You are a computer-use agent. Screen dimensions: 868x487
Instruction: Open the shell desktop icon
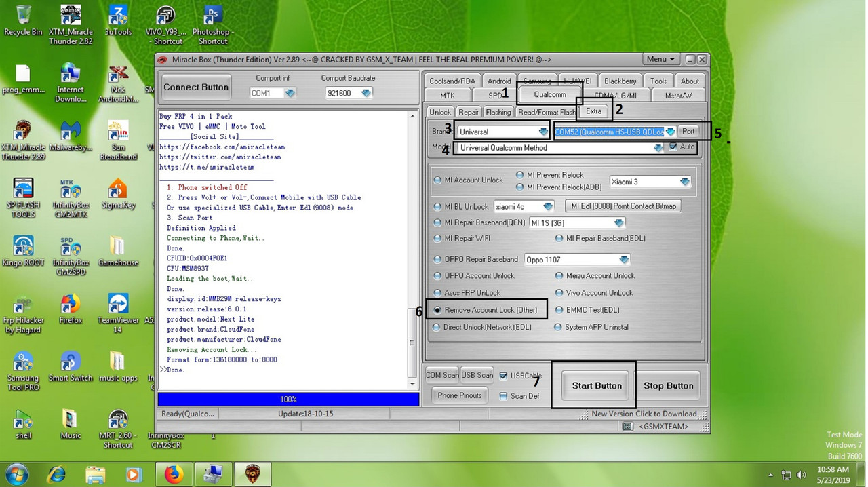pos(23,425)
